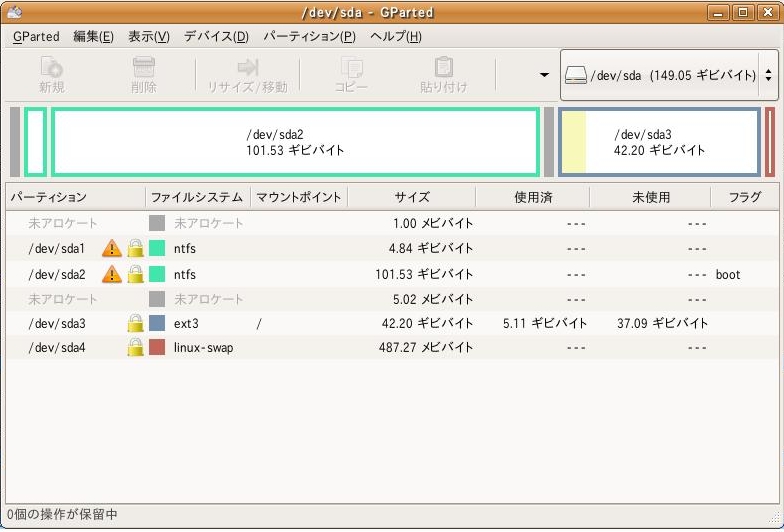Select the /dev/sda3 block in the disk map
784x532 pixels.
pos(660,142)
